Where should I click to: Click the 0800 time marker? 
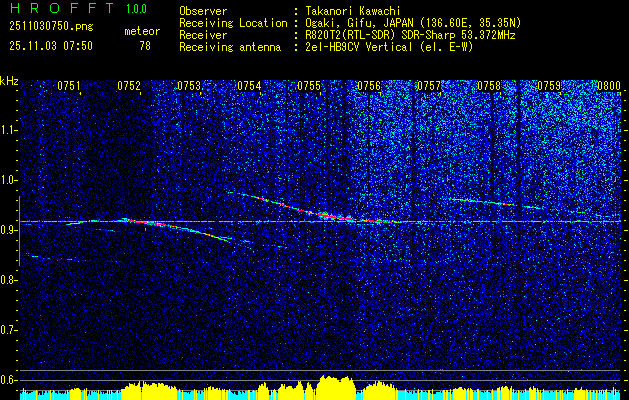[x=608, y=86]
